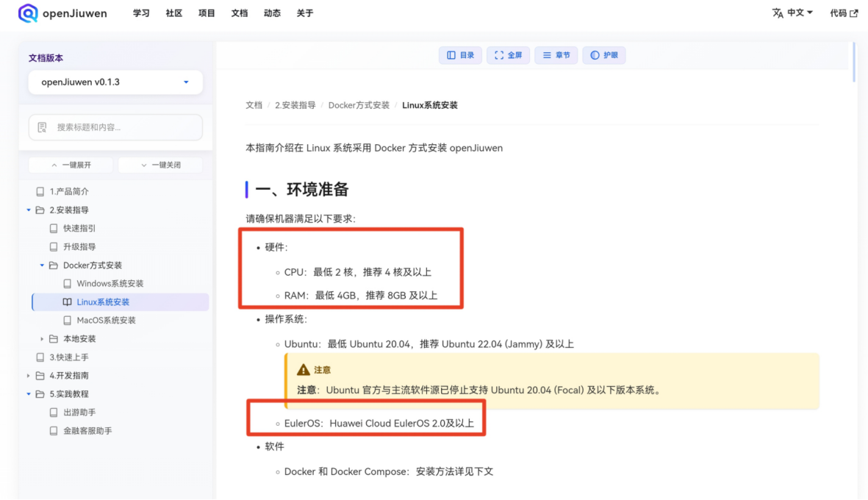Click the 3.快速上手 document icon

point(40,357)
